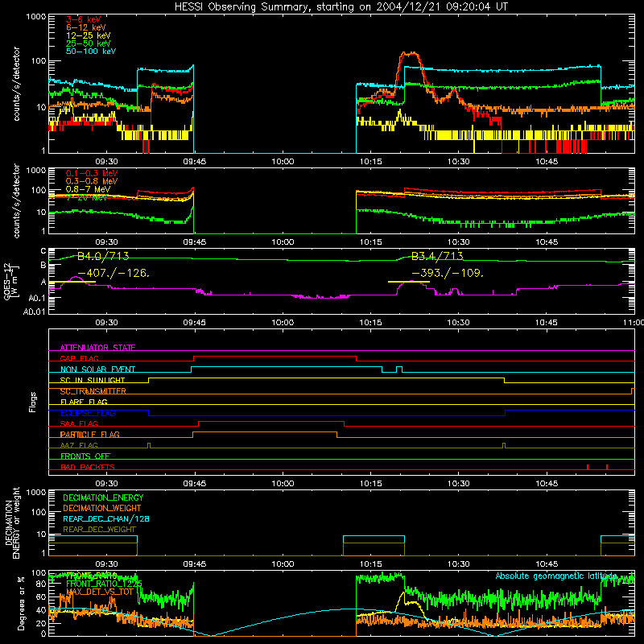Click the C tick label on GOES axis
Image resolution: width=644 pixels, height=644 pixels.
43,251
